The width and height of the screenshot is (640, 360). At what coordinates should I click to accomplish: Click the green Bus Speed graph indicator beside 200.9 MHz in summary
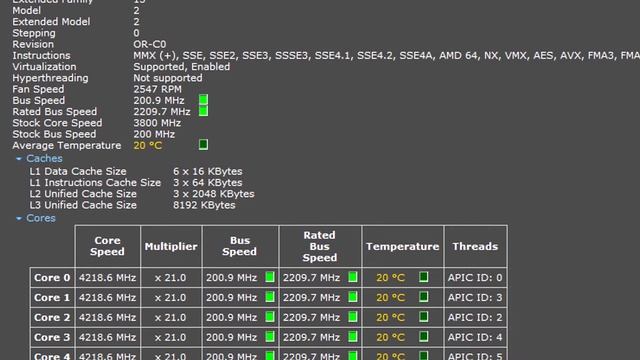click(203, 100)
